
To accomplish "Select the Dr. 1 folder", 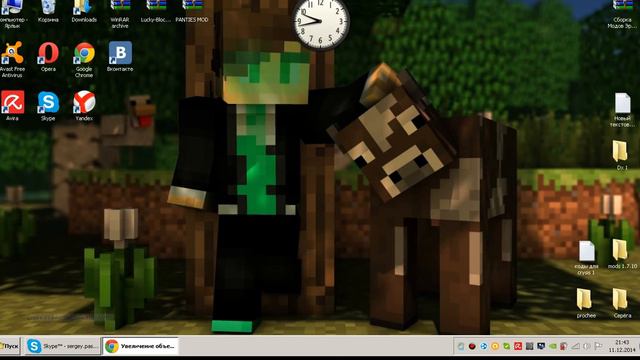I will 621,155.
